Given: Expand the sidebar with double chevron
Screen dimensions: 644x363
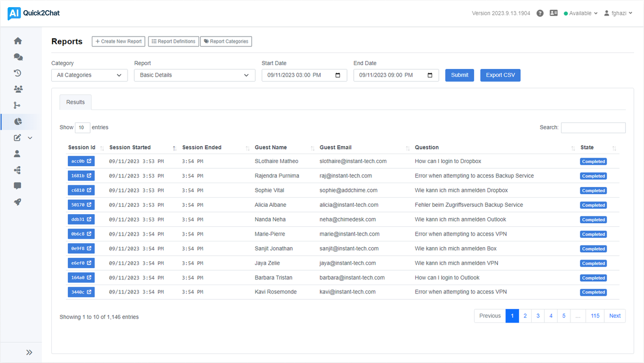Looking at the screenshot, I should click(x=29, y=352).
